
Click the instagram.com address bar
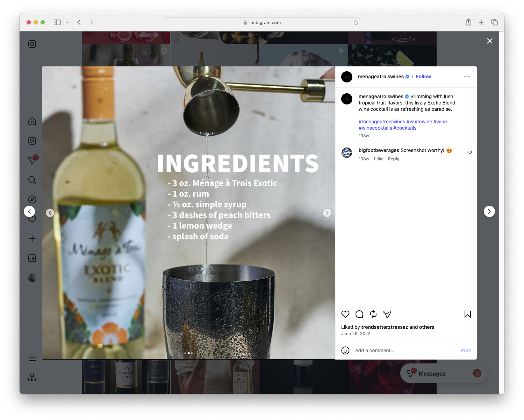(x=262, y=22)
